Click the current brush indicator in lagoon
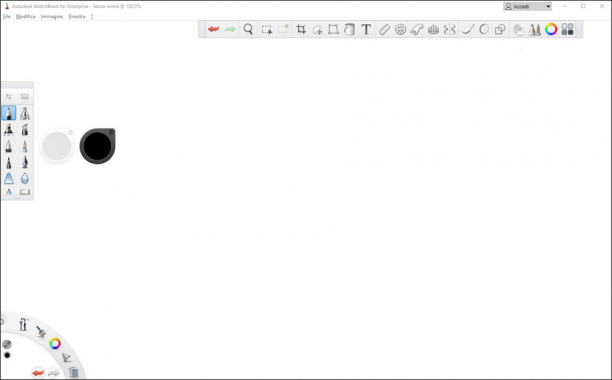Screen dimensions: 612x380 point(7,344)
